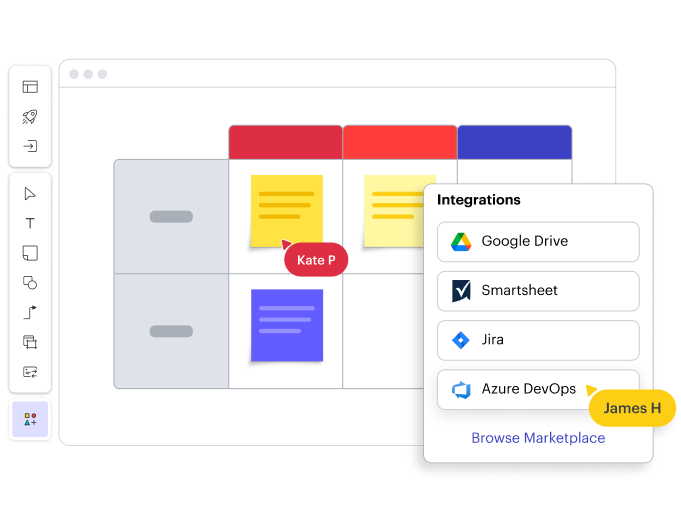681x511 pixels.
Task: Click the import arrow icon
Action: click(30, 146)
